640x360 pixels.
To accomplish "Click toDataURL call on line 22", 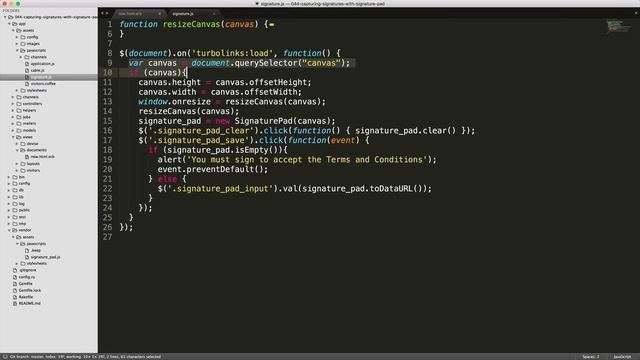I will [393, 189].
